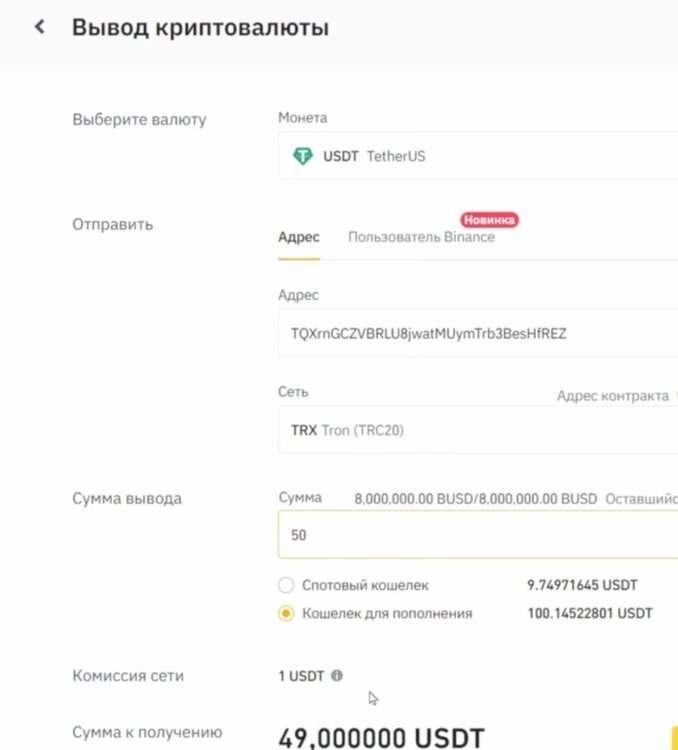Open the Сеть TRX Tron (TRC20) dropdown
The width and height of the screenshot is (678, 750).
478,430
